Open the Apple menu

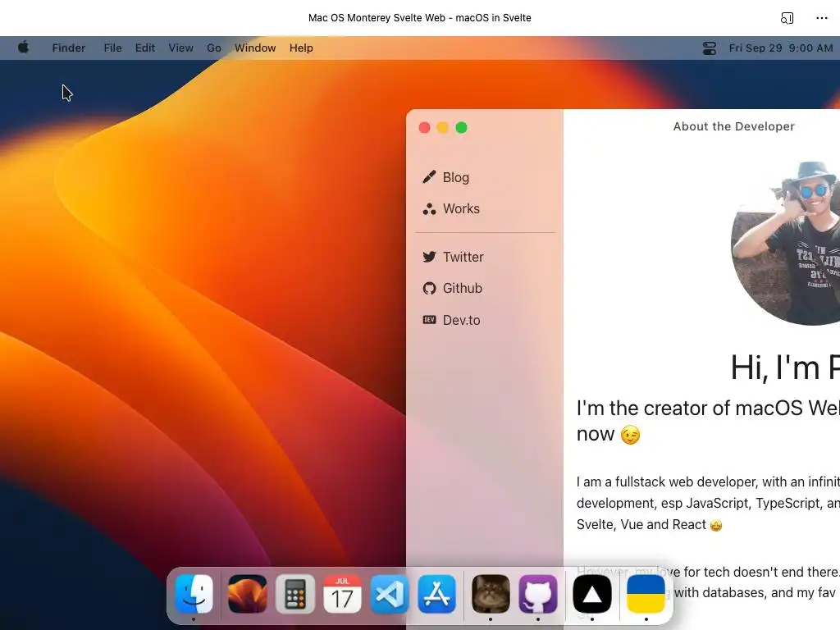(x=23, y=48)
